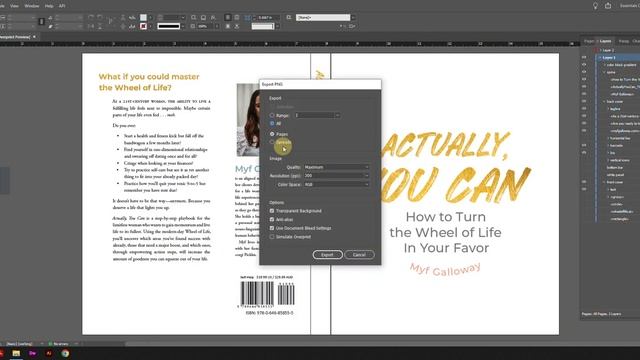Collapse the back cover group
This screenshot has width=640, height=360.
(x=604, y=101)
